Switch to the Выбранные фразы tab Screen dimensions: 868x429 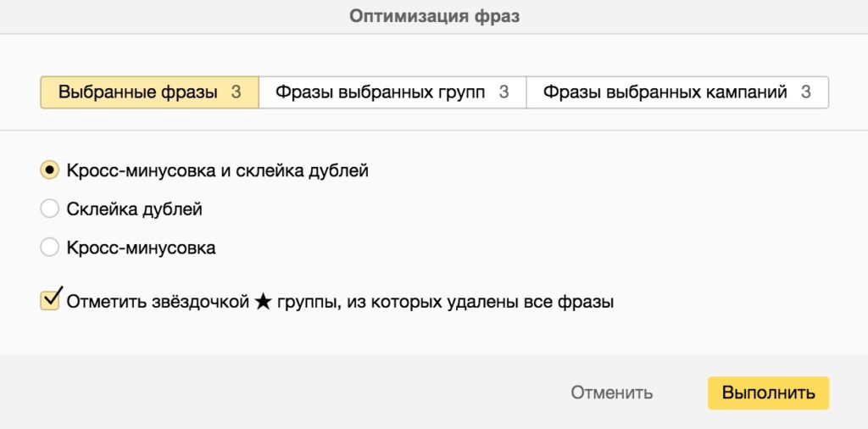pos(138,92)
